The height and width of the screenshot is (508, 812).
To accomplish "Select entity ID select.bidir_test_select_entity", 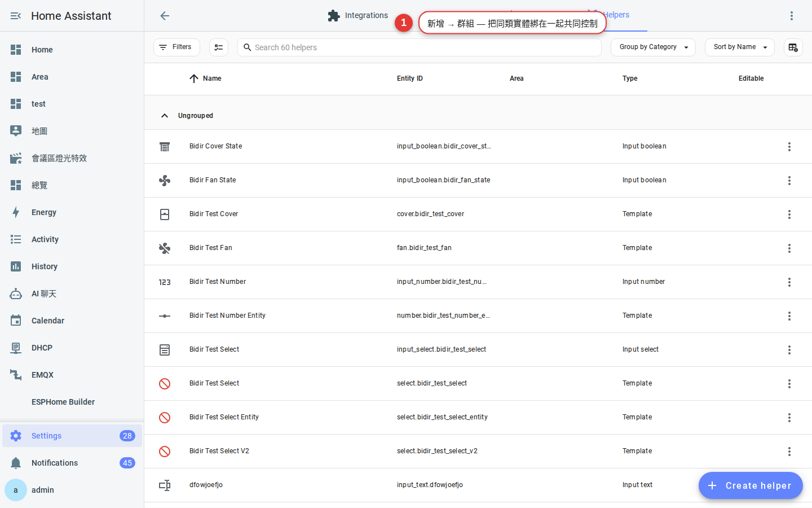I will pyautogui.click(x=442, y=417).
